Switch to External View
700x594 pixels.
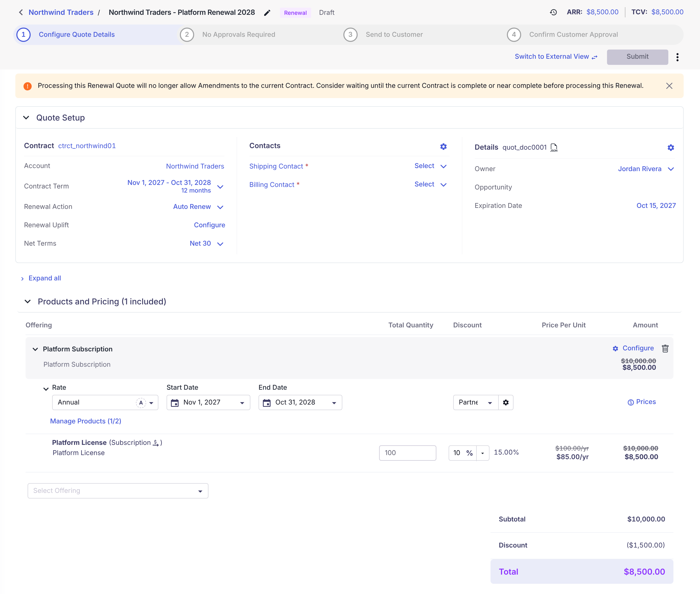[556, 57]
